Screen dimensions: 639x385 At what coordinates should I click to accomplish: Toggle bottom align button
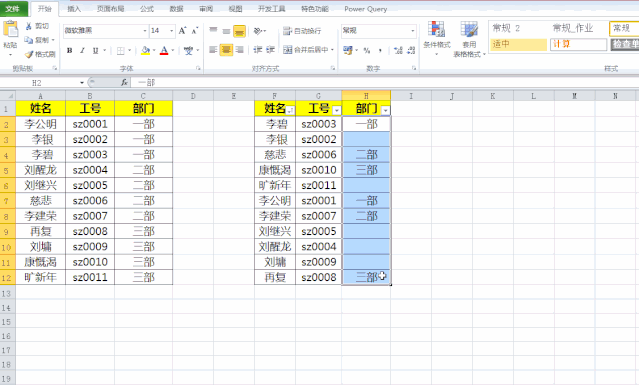coord(239,31)
